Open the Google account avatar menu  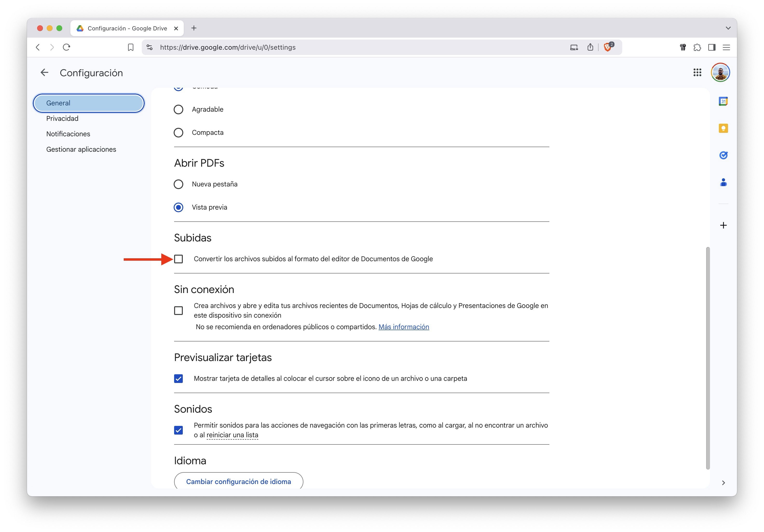click(x=720, y=73)
